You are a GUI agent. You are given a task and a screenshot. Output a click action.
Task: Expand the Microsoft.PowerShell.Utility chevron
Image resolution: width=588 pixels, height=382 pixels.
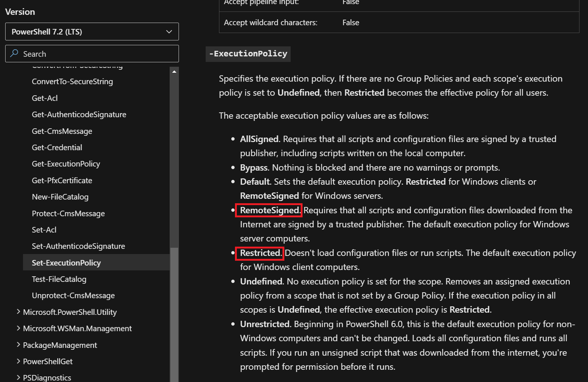pyautogui.click(x=18, y=312)
